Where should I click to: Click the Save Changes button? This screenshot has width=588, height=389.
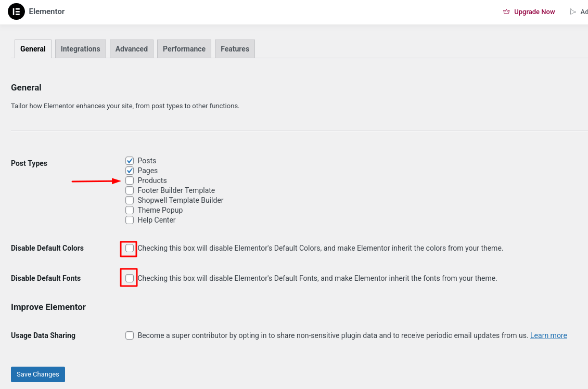pyautogui.click(x=38, y=374)
